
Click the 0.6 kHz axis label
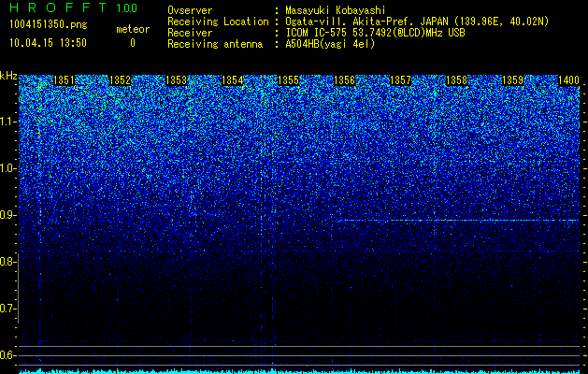coord(7,355)
